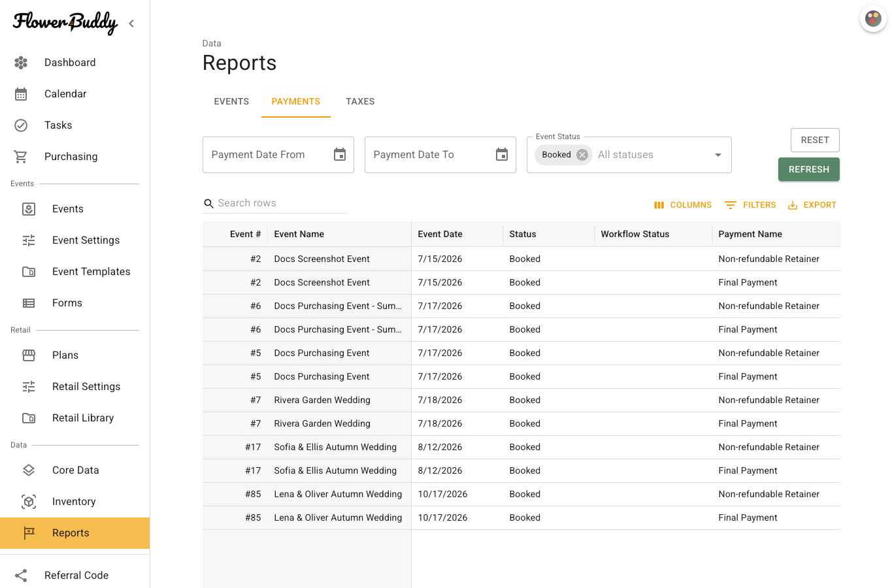This screenshot has width=892, height=588.
Task: Click the Retail Settings sliders icon
Action: (29, 387)
